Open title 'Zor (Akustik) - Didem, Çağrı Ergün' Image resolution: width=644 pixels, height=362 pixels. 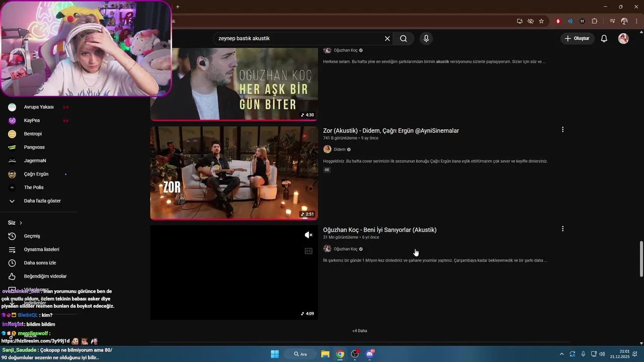tap(391, 131)
